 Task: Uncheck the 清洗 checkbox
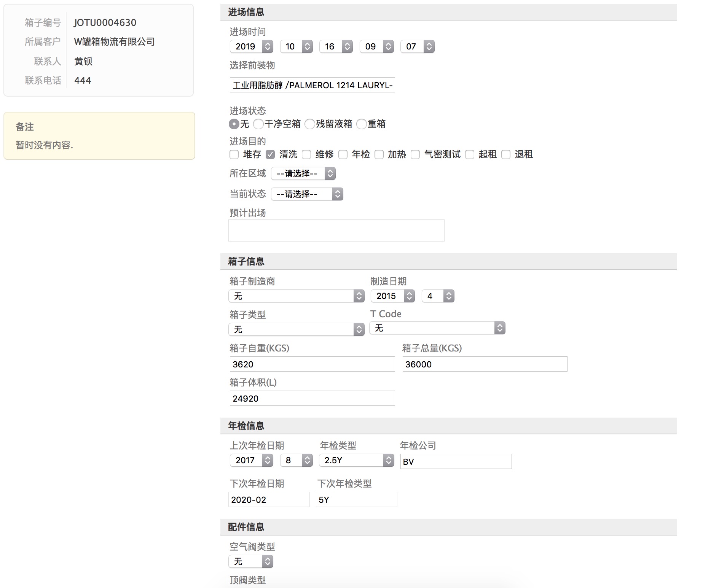tap(270, 155)
